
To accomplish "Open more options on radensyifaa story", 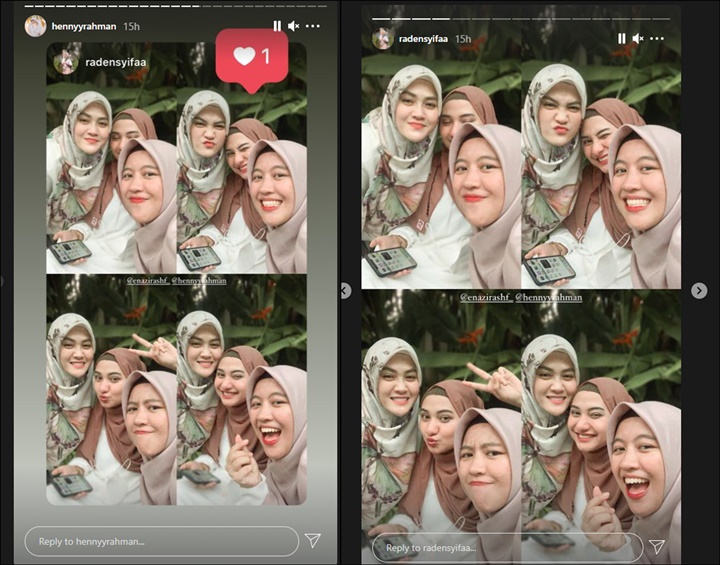I will coord(657,39).
